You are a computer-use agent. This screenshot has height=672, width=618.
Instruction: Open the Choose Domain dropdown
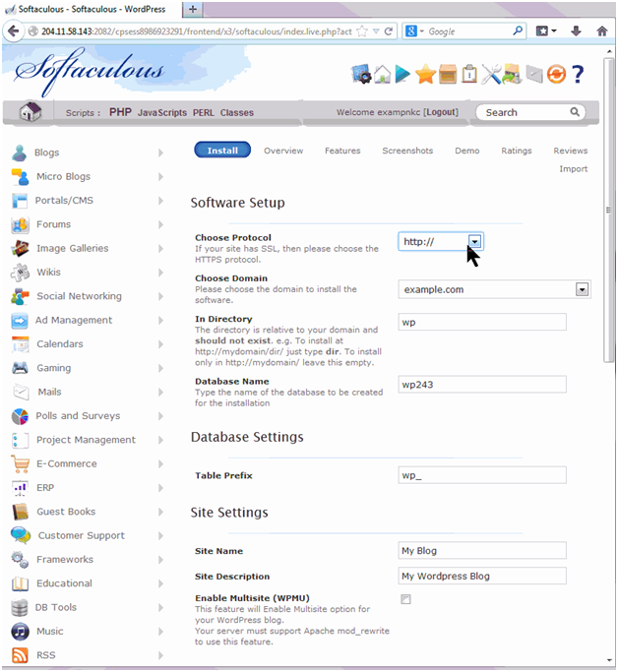[494, 289]
